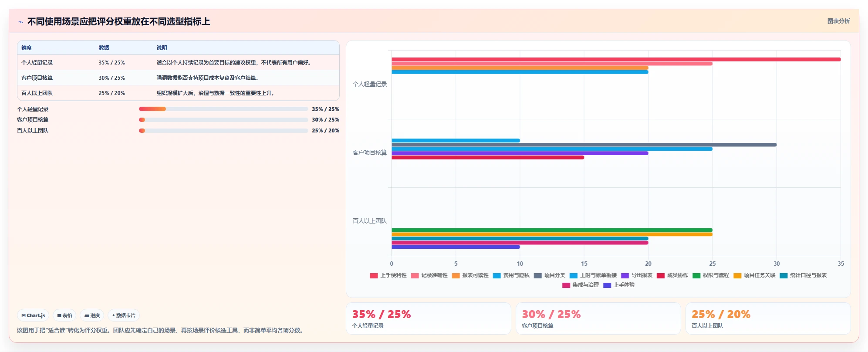This screenshot has width=868, height=352.
Task: Click the y-axis label 百人以上团队
Action: coord(370,221)
